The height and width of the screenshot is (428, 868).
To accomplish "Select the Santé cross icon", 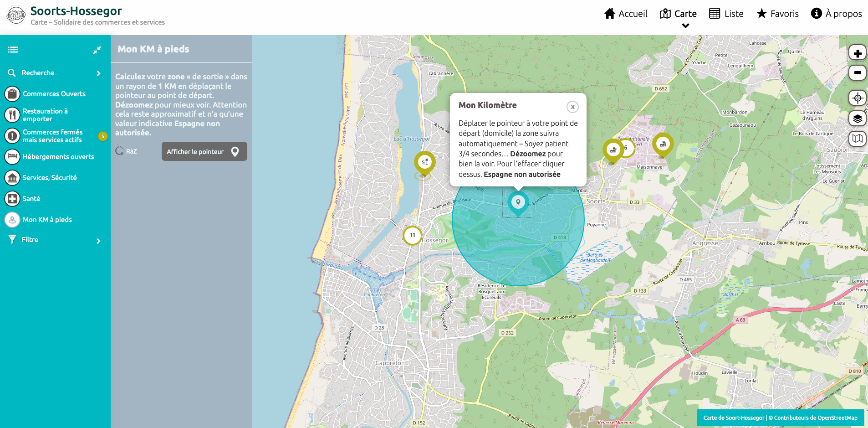I will click(x=12, y=199).
